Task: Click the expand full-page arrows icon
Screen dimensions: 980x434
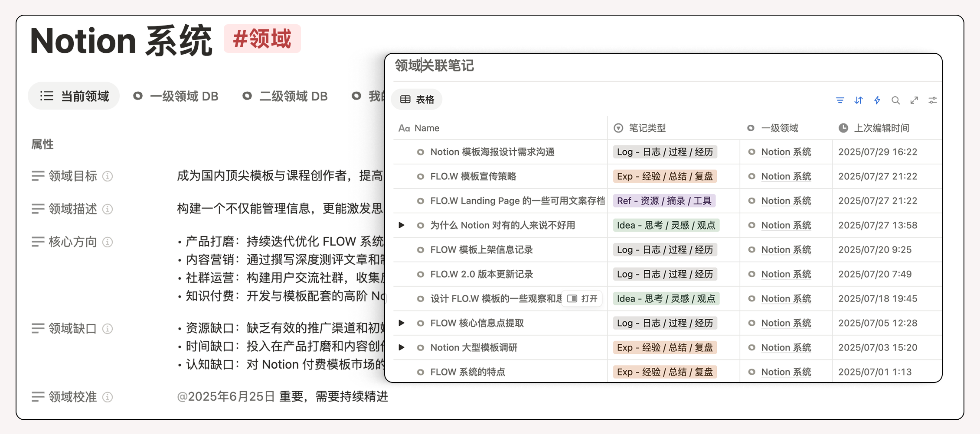Action: pyautogui.click(x=914, y=100)
